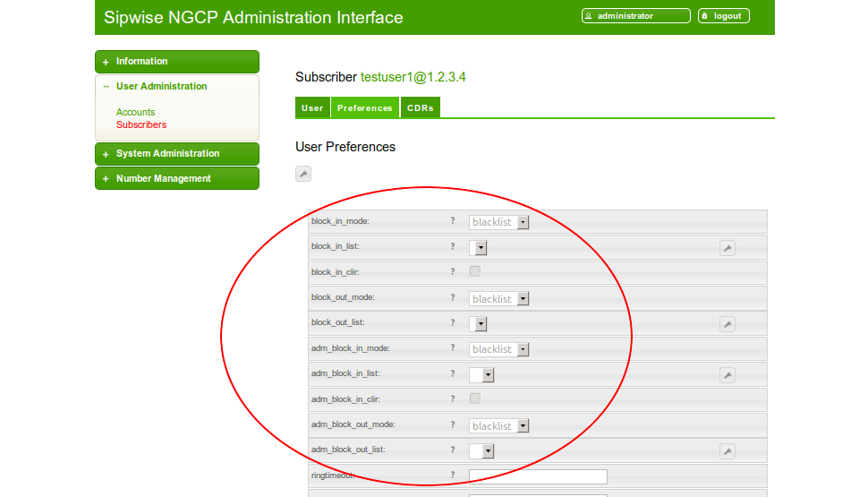Toggle the block_in_clir checkbox
Viewport: 868px width, 497px height.
(x=475, y=271)
